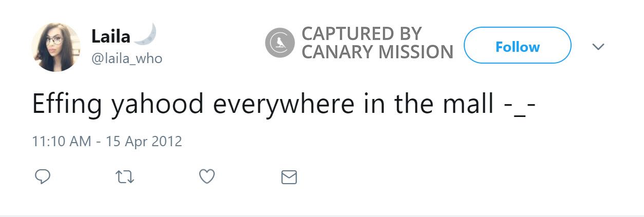Viewport: 644px width, 217px height.
Task: Reply to Laila's tweet
Action: point(42,177)
